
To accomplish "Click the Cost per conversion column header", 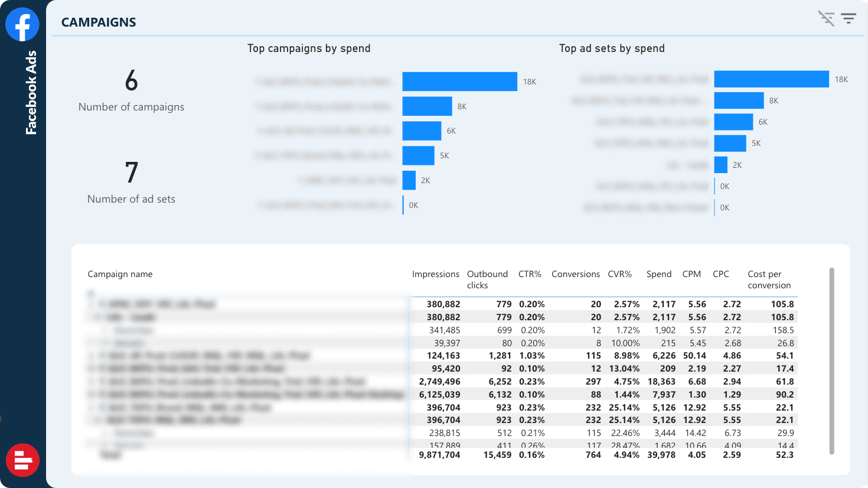I will pos(768,279).
